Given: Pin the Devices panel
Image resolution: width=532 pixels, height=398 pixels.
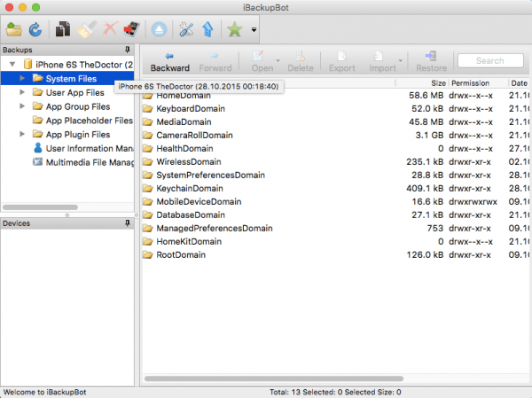Looking at the screenshot, I should click(128, 223).
